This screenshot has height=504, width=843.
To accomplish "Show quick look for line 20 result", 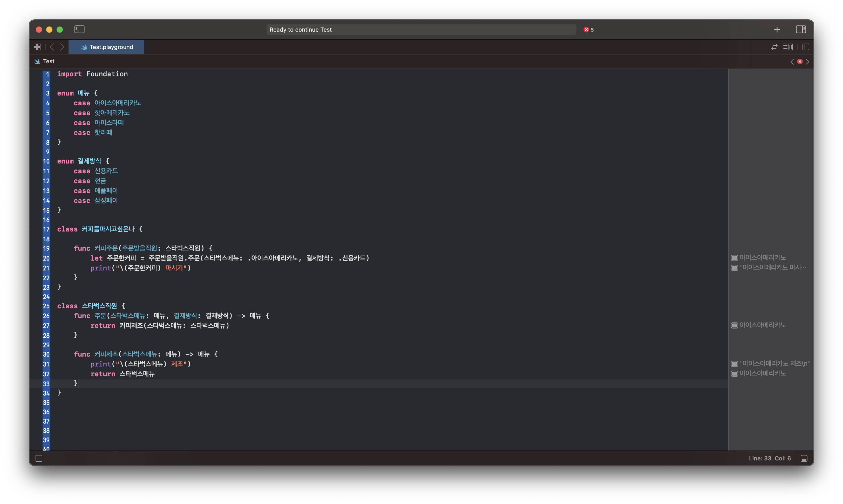I will point(734,258).
